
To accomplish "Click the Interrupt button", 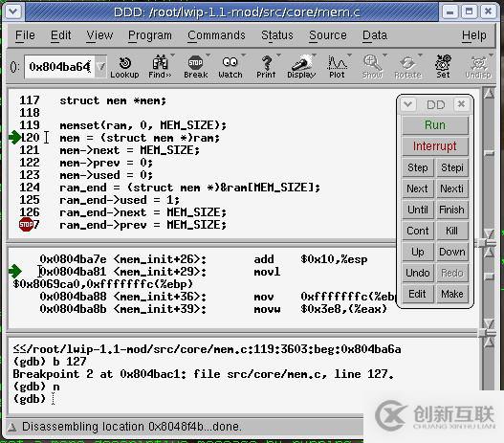I will (435, 146).
